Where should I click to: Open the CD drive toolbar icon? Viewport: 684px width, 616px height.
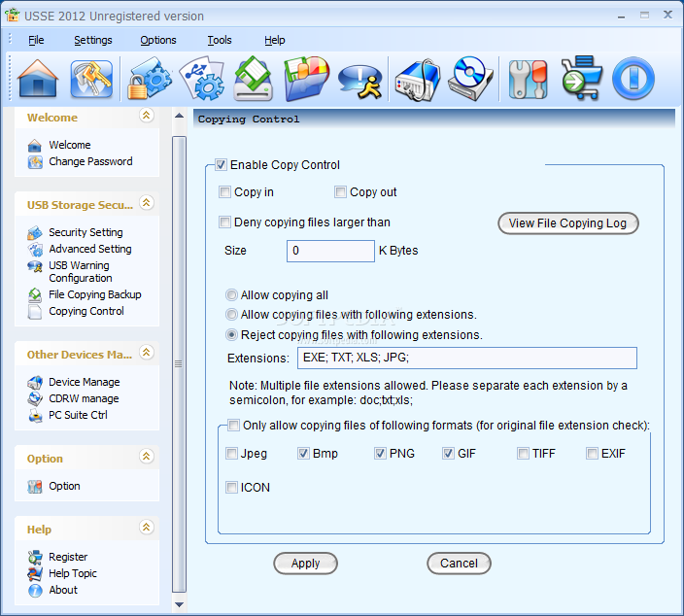click(x=470, y=79)
